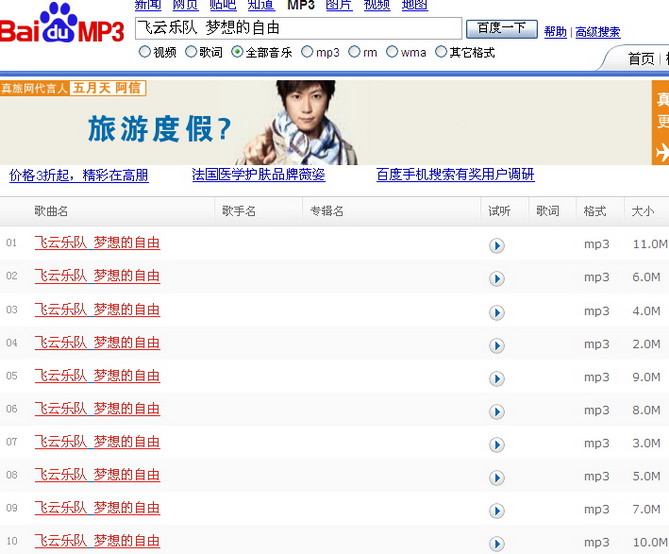Viewport: 669px width, 554px height.
Task: Choose the mp3 format radio option
Action: point(307,52)
